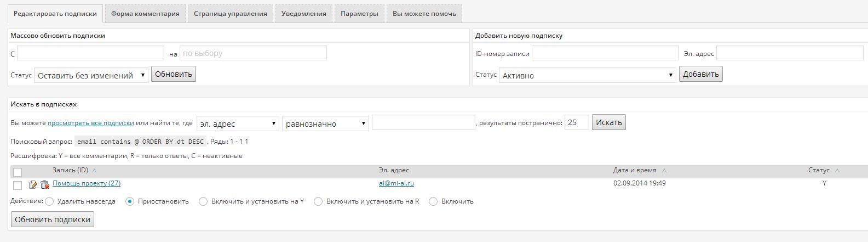This screenshot has height=242, width=868.
Task: Click the delete subscription trash icon
Action: pyautogui.click(x=45, y=185)
